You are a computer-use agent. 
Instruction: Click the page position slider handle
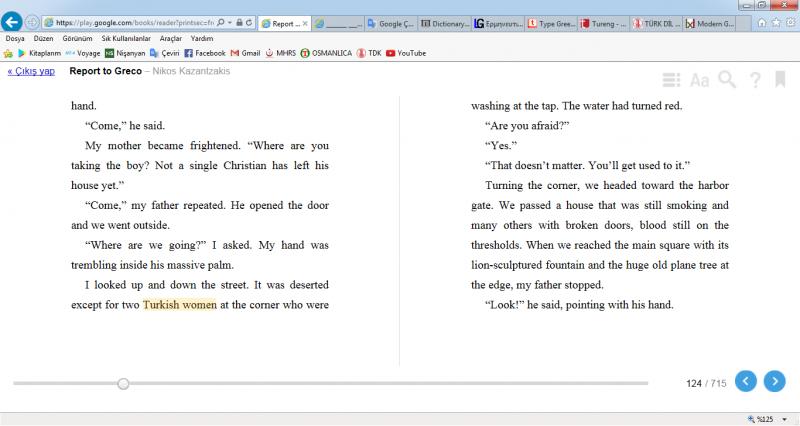click(x=123, y=384)
